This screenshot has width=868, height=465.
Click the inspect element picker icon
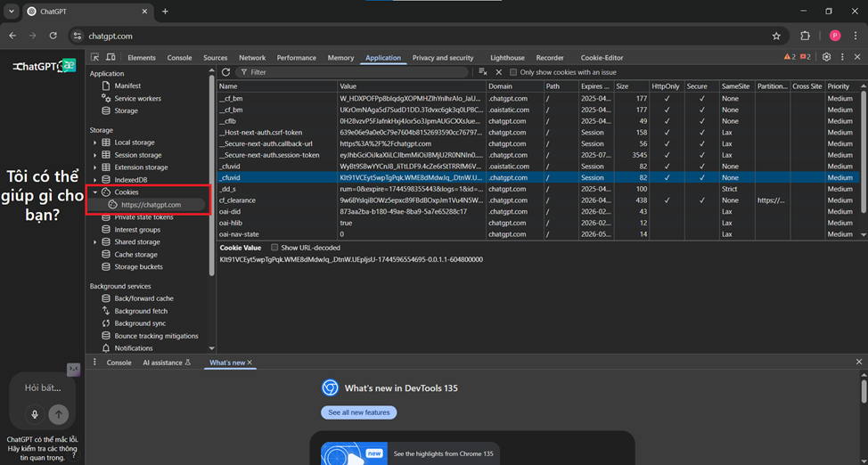(95, 57)
